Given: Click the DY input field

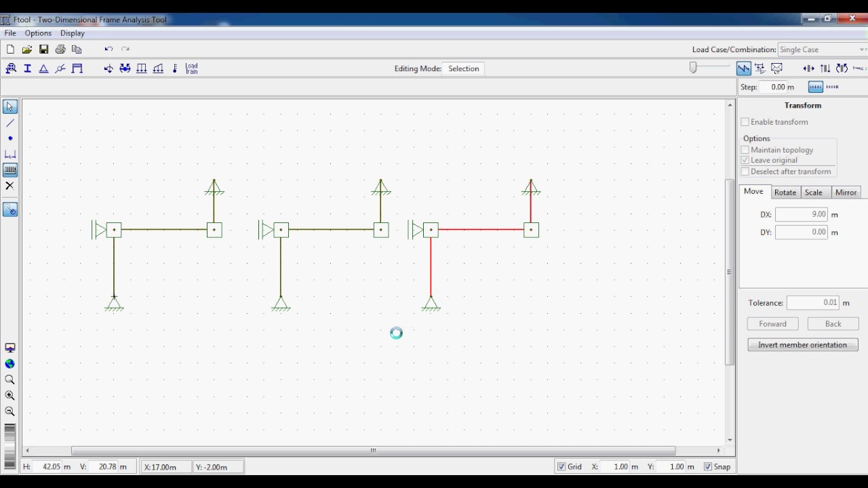Looking at the screenshot, I should 802,232.
